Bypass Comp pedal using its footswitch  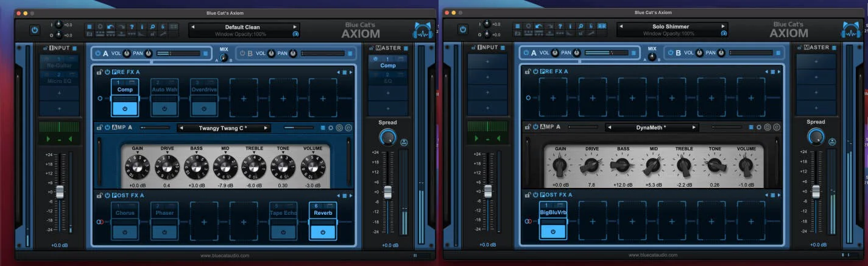point(125,109)
